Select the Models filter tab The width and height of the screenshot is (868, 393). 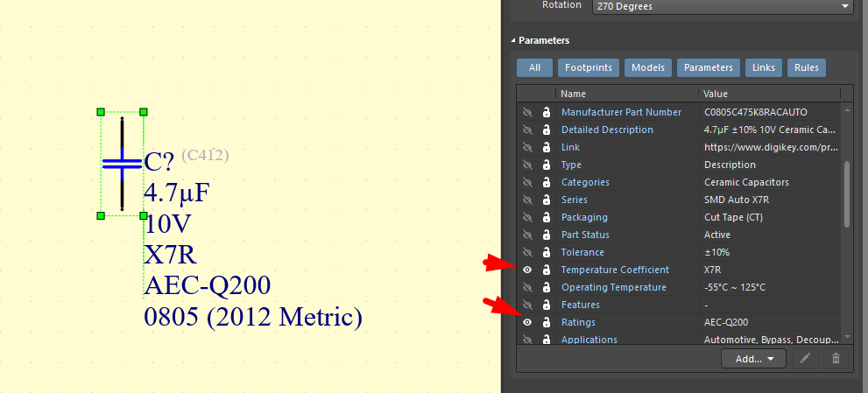(x=648, y=67)
